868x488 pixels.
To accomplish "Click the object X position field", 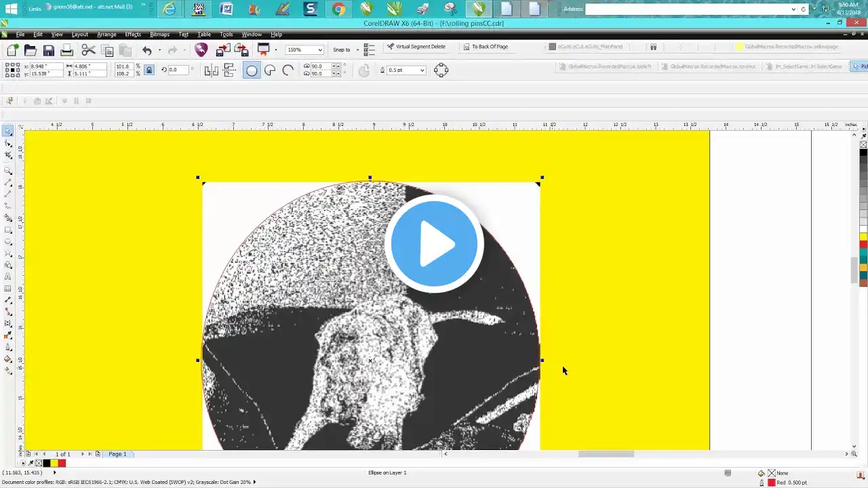I will [x=47, y=66].
